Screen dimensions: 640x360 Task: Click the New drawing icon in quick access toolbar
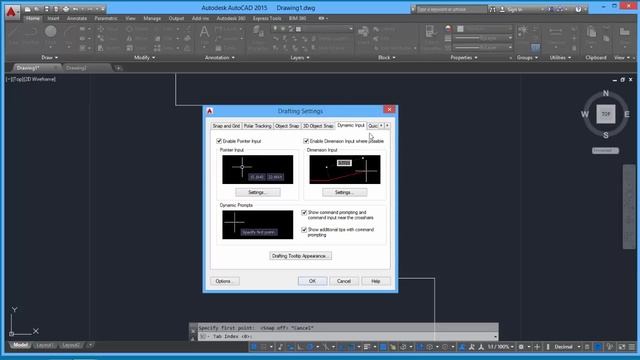coord(27,9)
